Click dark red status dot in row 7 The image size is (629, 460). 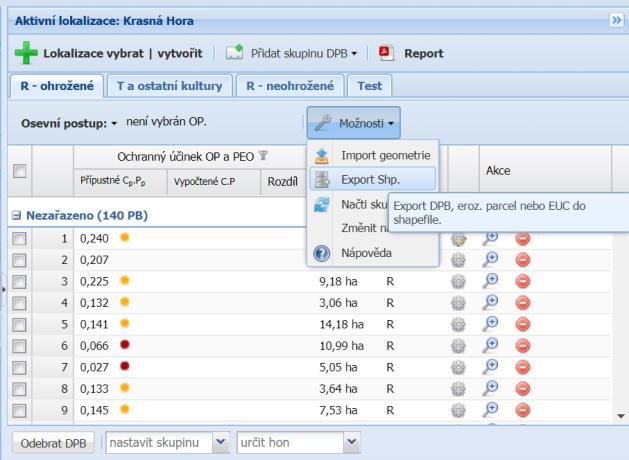coord(125,366)
